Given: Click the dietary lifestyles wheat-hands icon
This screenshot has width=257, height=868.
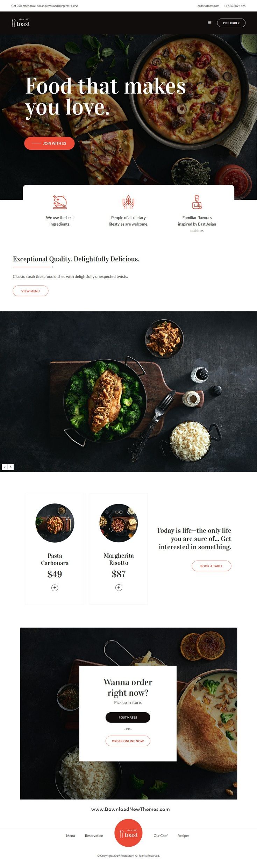Looking at the screenshot, I should tap(128, 202).
